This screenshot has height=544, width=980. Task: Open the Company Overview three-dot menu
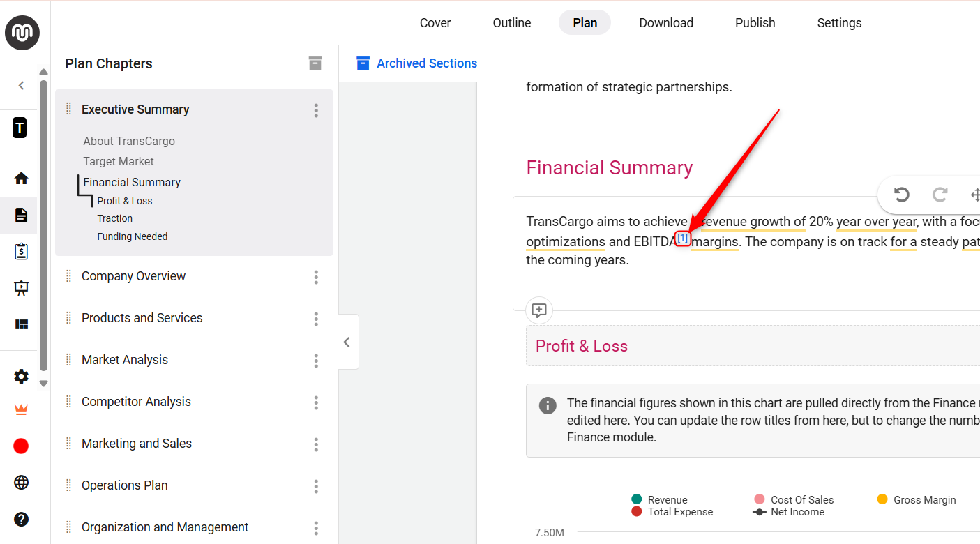click(x=316, y=277)
